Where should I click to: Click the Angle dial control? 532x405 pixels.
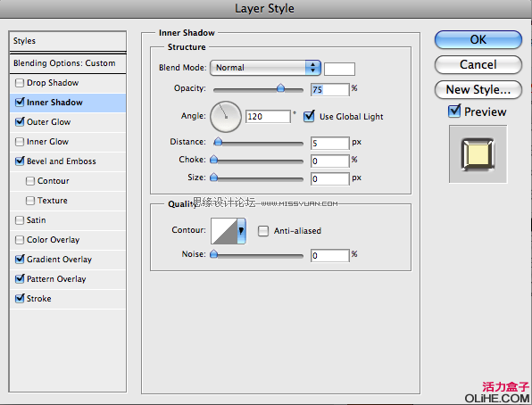pos(226,117)
